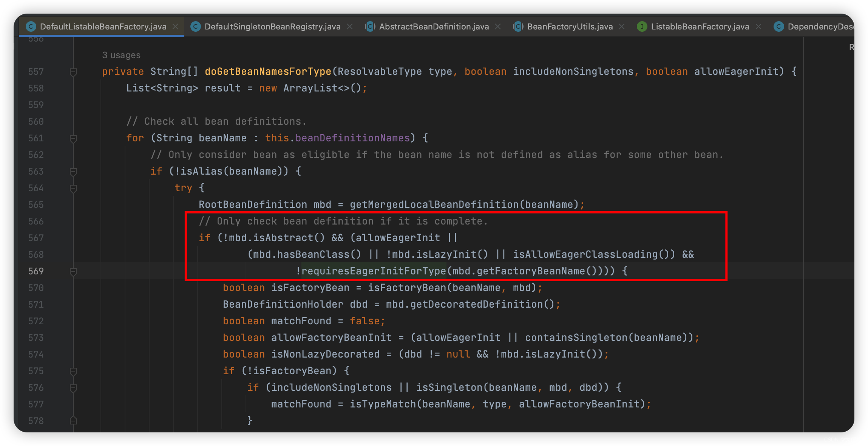The width and height of the screenshot is (868, 446).
Task: Close the ListableBeanFactory.java tab
Action: click(x=758, y=26)
